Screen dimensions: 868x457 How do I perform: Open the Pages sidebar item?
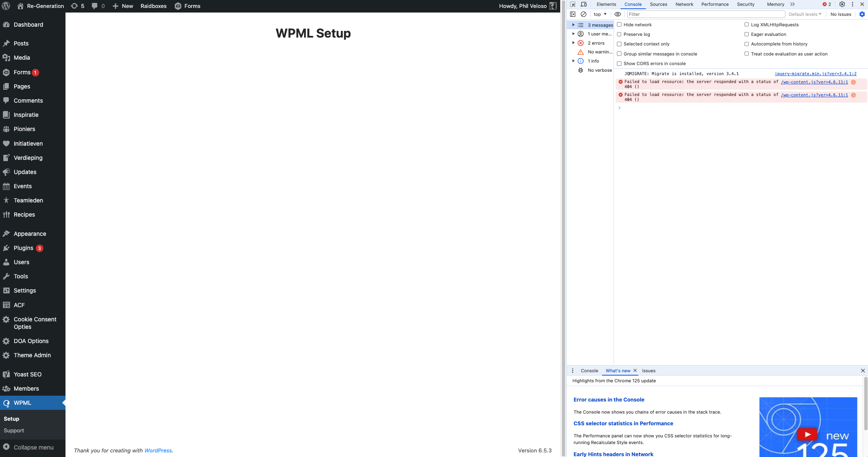coord(33,86)
